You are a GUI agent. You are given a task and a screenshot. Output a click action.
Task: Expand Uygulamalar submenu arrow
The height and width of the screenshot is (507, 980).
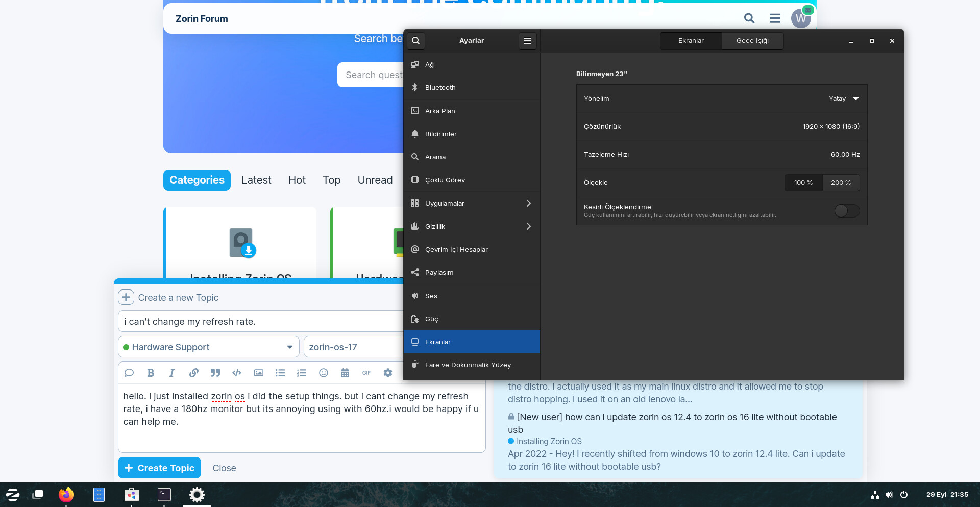[529, 203]
